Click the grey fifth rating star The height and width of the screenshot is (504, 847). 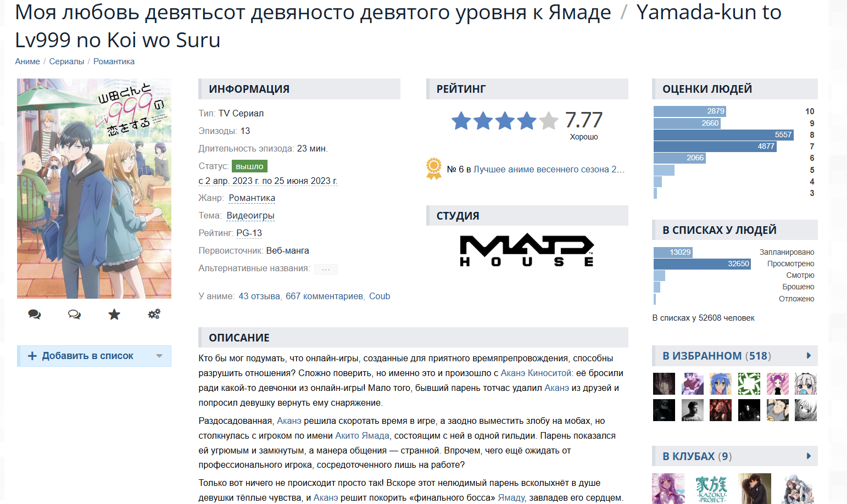pyautogui.click(x=548, y=121)
